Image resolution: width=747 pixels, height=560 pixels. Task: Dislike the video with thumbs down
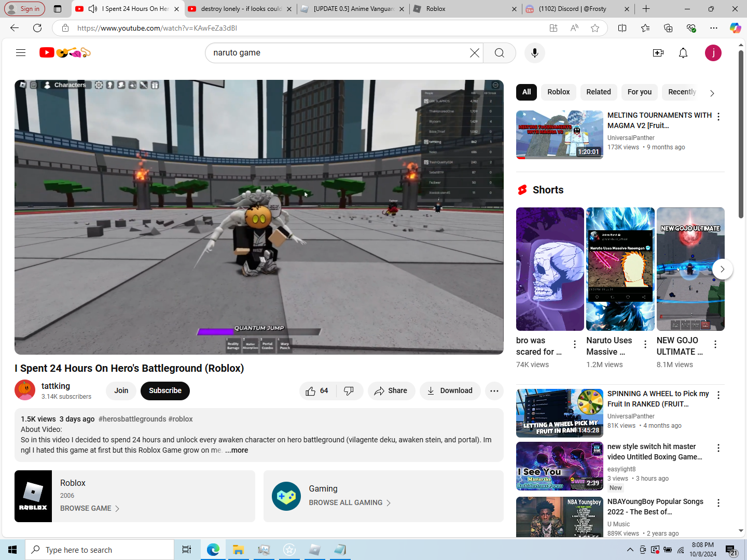pos(349,391)
